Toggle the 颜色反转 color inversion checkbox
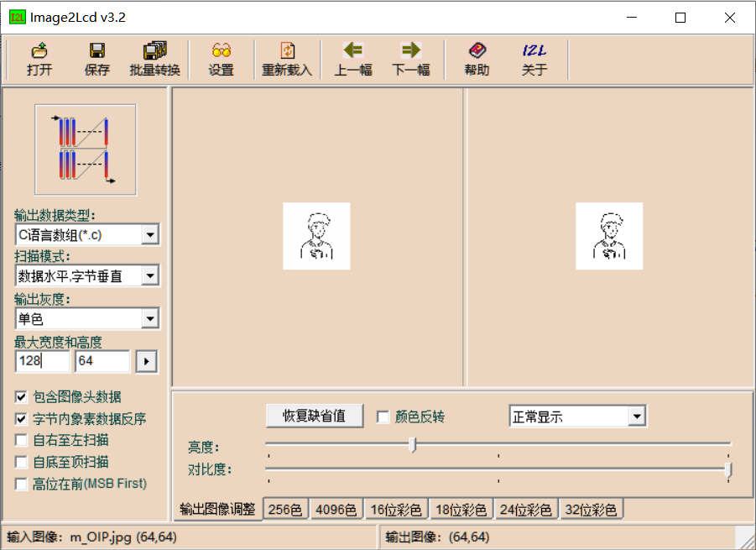Image resolution: width=756 pixels, height=550 pixels. coord(383,416)
